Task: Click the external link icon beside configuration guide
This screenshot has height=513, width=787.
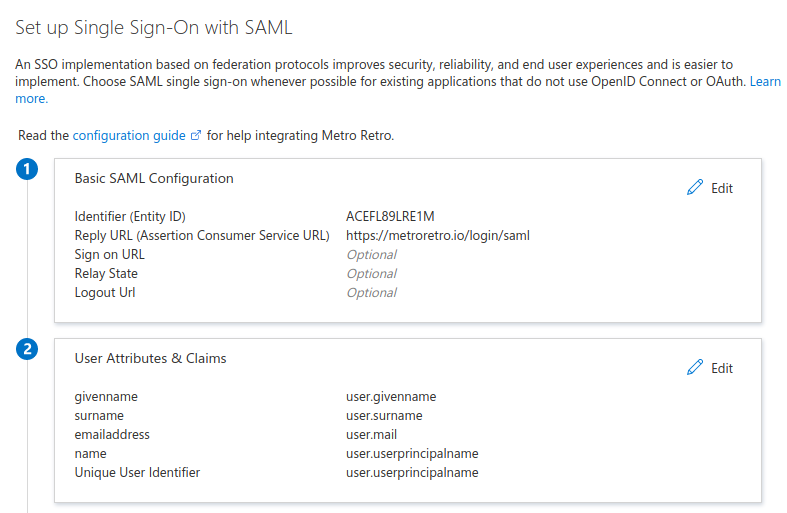Action: point(196,136)
